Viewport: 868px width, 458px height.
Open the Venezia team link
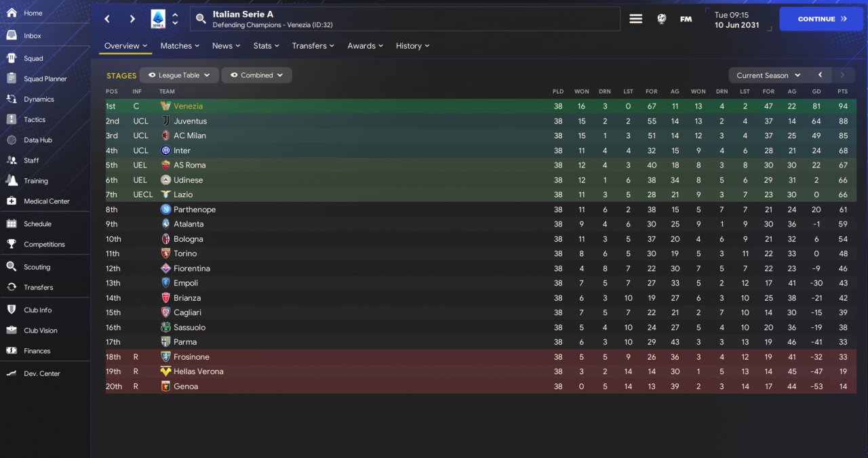click(x=188, y=106)
